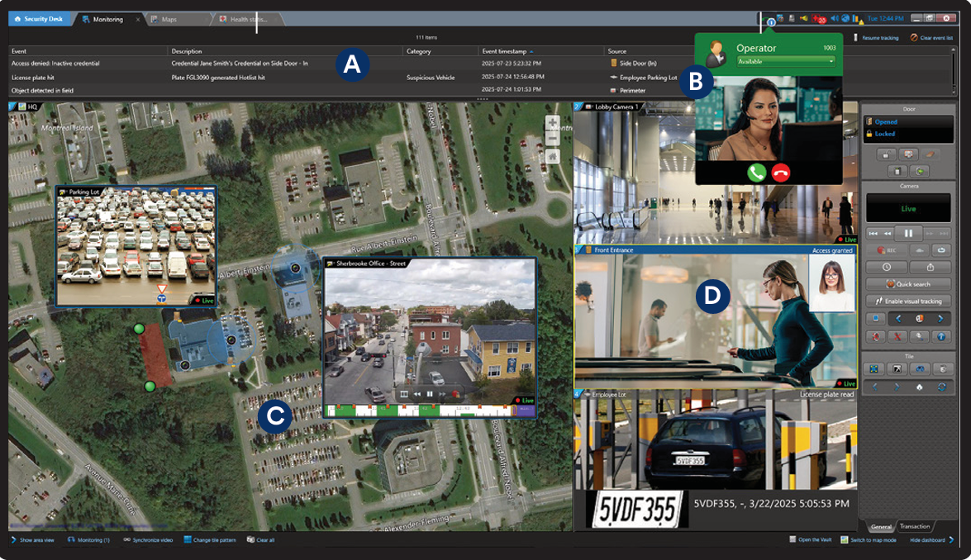The width and height of the screenshot is (971, 560).
Task: Click the Sherbrooke Office video timeline
Action: (429, 410)
